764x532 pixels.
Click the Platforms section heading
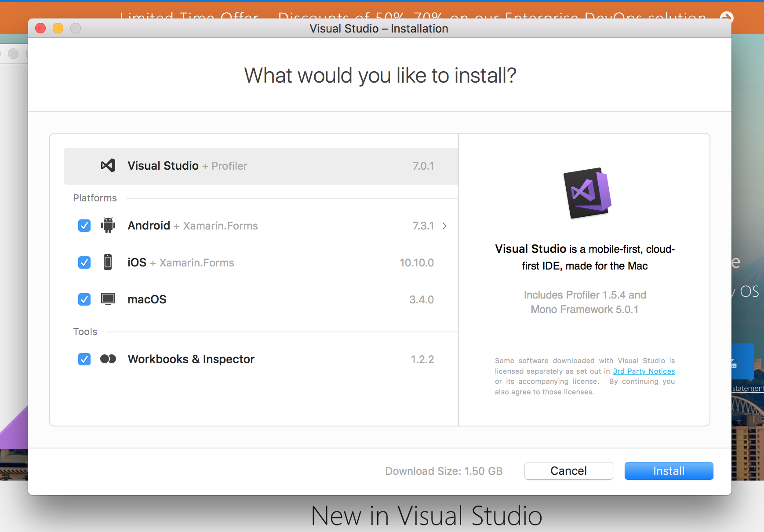click(95, 198)
